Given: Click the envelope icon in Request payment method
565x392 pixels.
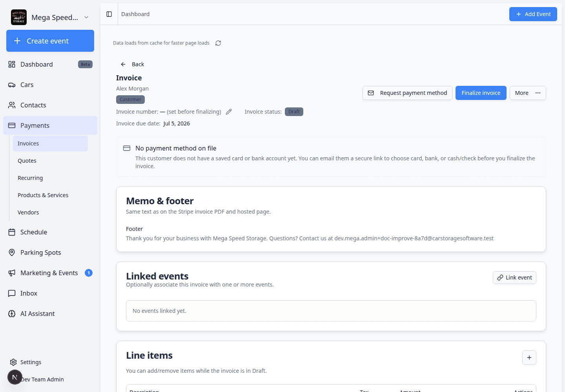Looking at the screenshot, I should (371, 93).
